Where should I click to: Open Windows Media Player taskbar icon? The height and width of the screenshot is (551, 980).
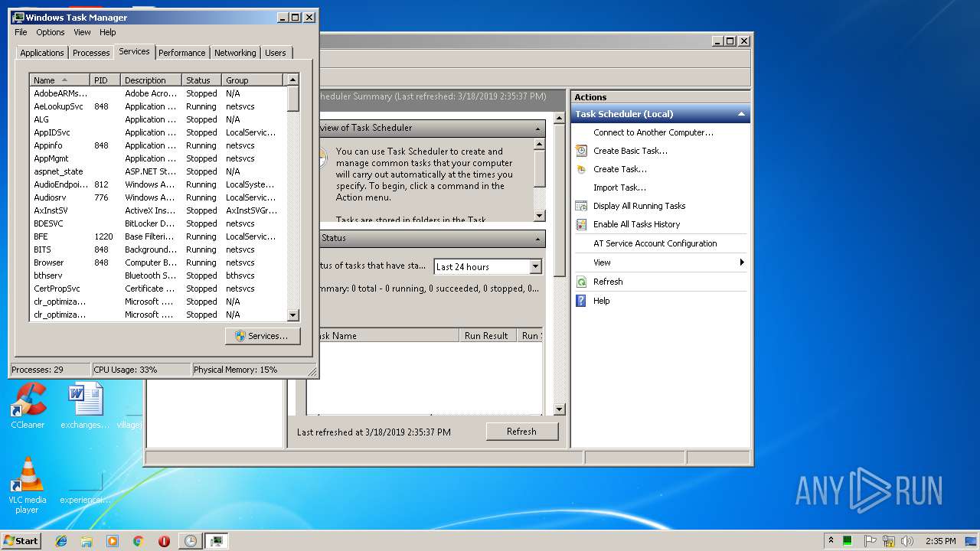[113, 541]
